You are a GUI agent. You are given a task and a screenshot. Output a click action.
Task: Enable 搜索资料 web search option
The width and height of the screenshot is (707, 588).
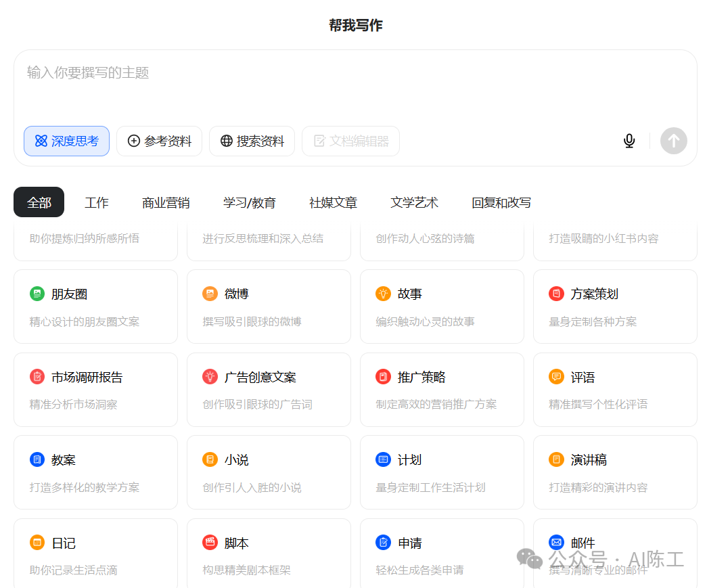pos(252,141)
